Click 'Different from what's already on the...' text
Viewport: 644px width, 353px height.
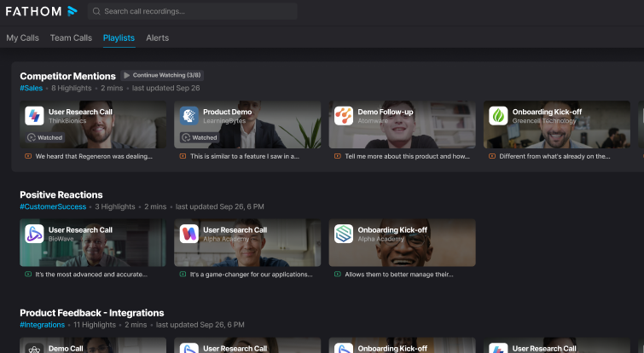coord(555,156)
